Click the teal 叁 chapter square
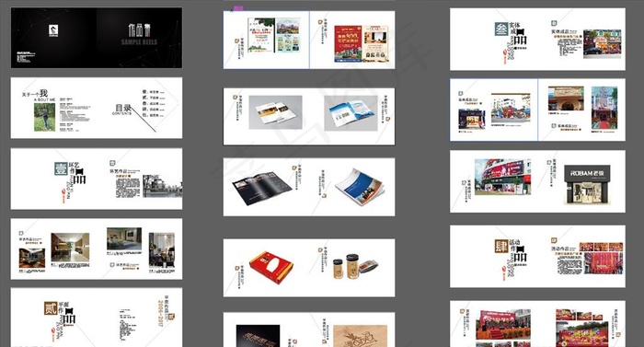The height and width of the screenshot is (347, 644). point(501,29)
